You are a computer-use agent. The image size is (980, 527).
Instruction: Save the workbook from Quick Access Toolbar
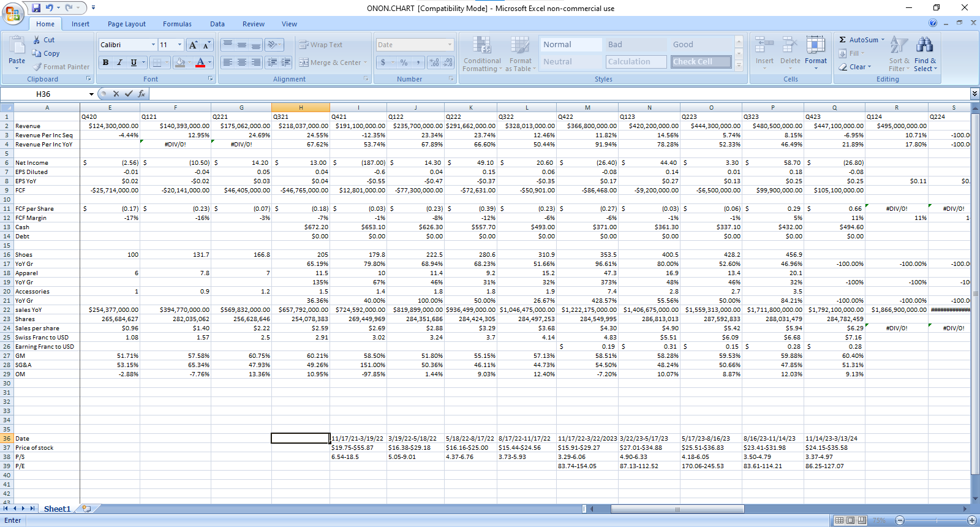36,8
